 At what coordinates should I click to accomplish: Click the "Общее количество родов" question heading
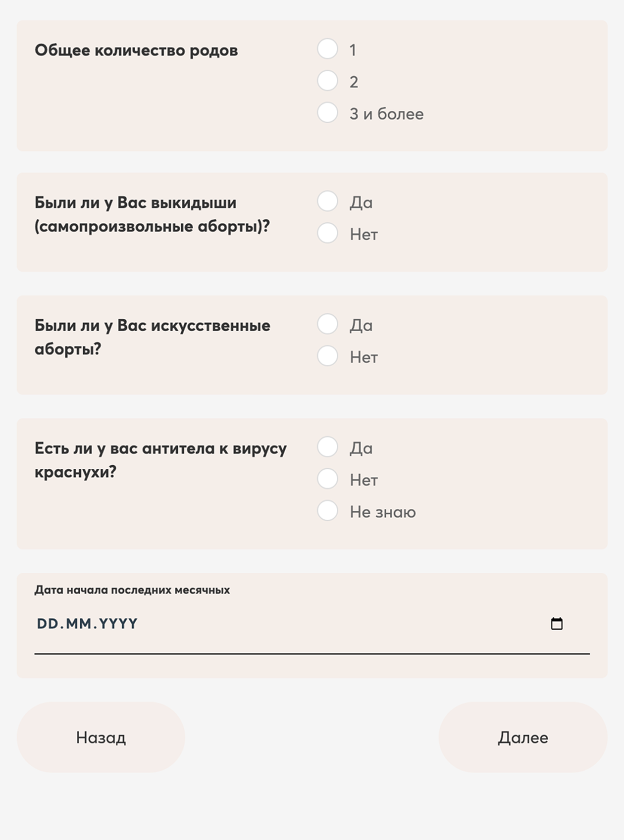tap(136, 50)
